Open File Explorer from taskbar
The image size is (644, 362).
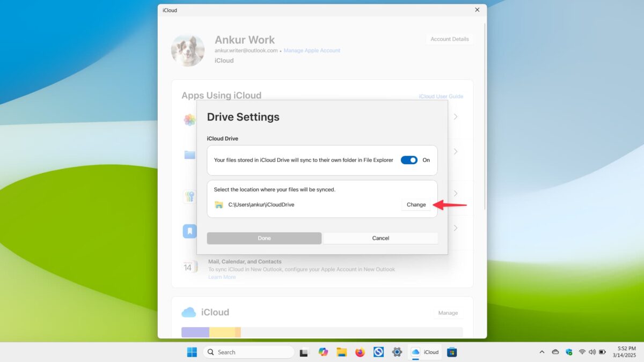(x=341, y=352)
